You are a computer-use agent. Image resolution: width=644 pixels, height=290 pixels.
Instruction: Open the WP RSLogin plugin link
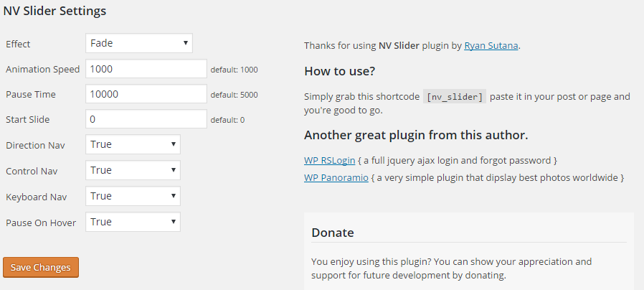[329, 160]
